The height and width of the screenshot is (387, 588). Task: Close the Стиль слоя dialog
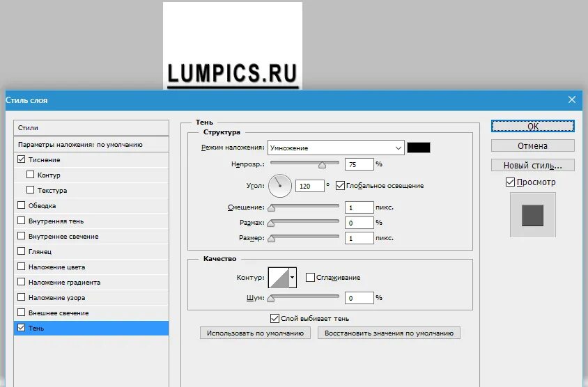571,100
